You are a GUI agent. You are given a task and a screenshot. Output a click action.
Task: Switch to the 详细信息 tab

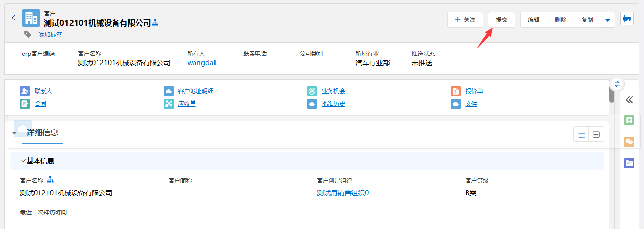pyautogui.click(x=42, y=133)
